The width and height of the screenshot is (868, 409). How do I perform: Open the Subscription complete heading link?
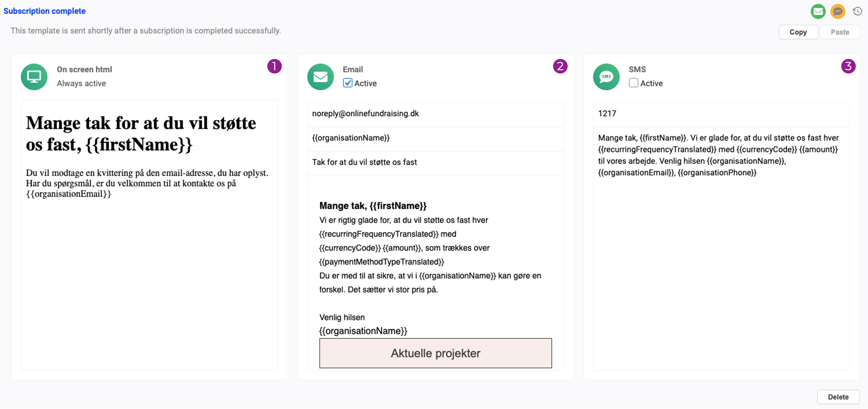(x=44, y=11)
